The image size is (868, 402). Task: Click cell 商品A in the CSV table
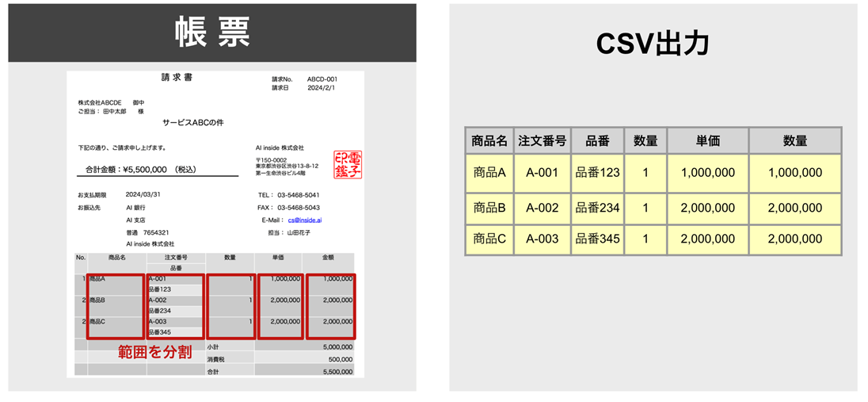pyautogui.click(x=489, y=173)
